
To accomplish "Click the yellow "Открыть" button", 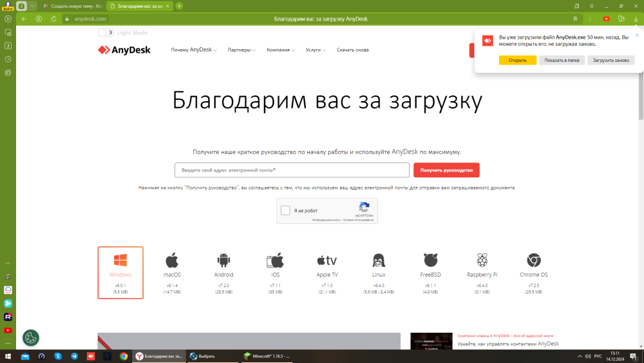I will (x=518, y=60).
